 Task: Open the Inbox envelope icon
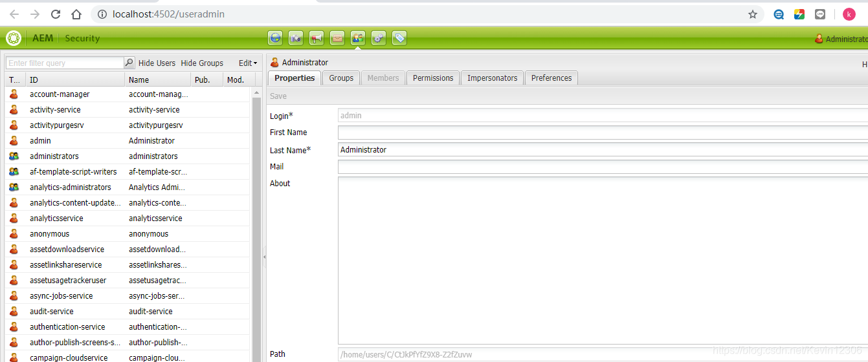[337, 38]
